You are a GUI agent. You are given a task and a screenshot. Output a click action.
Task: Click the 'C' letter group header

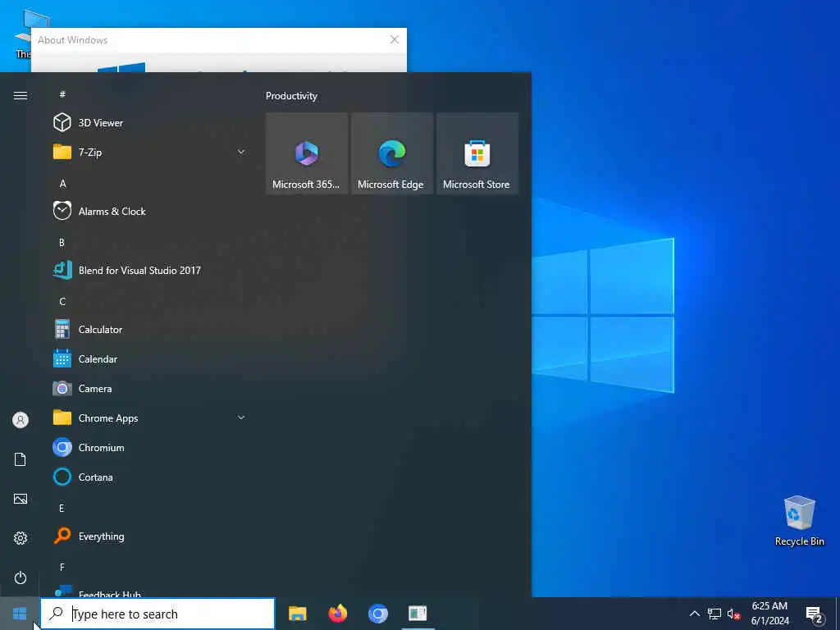pos(62,301)
